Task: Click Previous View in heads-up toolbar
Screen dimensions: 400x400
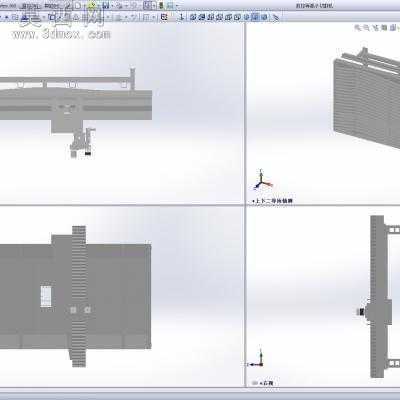Action: pyautogui.click(x=375, y=28)
